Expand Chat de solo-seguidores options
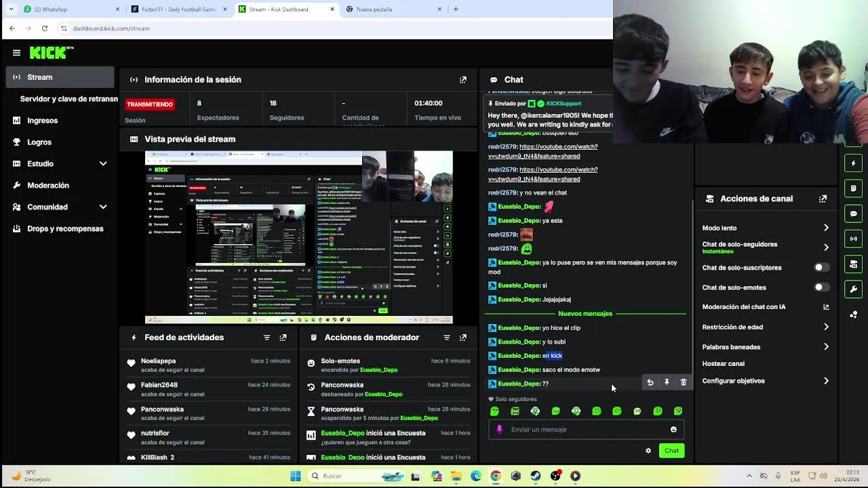This screenshot has height=488, width=868. pos(826,247)
